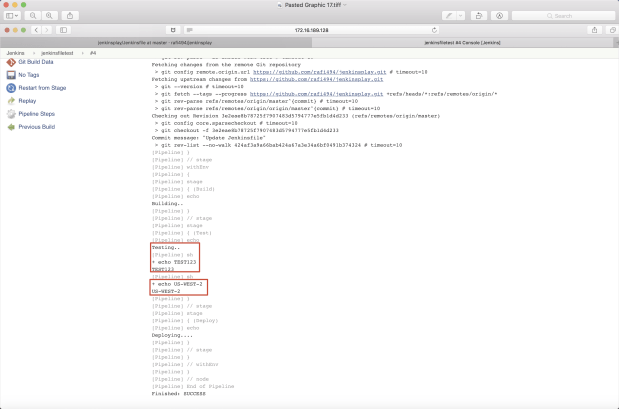Click the Preview Search field

(563, 16)
